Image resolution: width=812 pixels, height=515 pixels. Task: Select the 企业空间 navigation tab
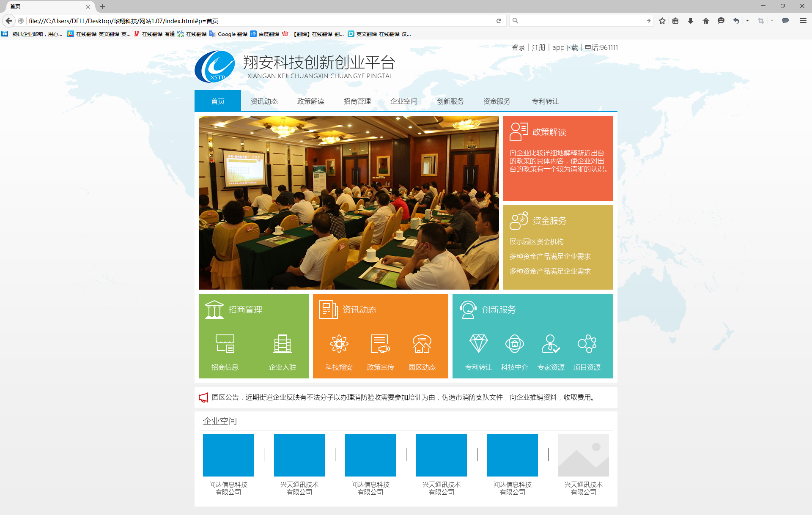click(403, 101)
